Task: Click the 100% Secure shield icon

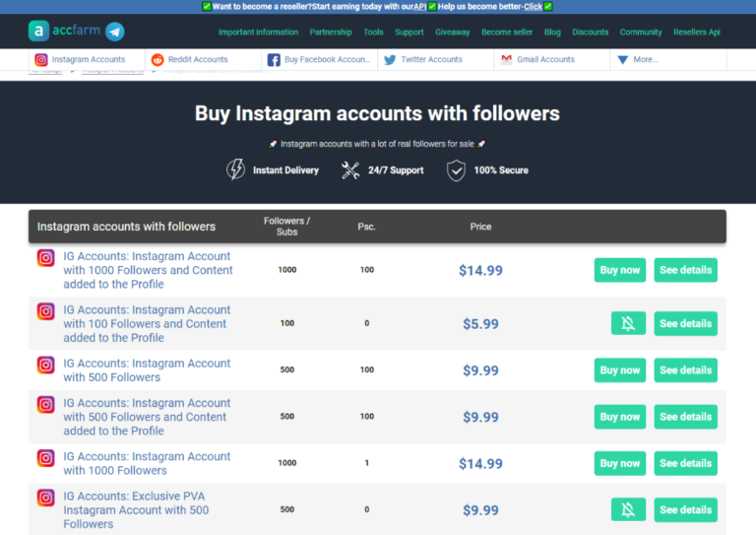Action: click(456, 170)
